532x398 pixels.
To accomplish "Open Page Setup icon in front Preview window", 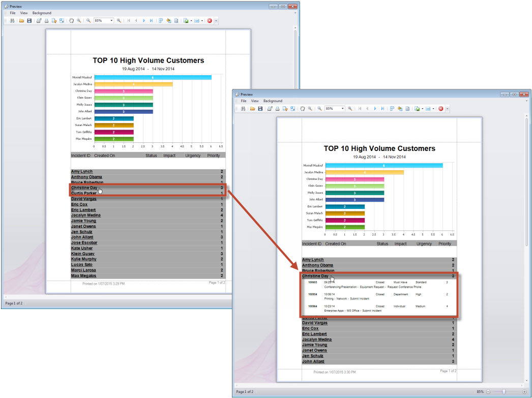I will 285,109.
